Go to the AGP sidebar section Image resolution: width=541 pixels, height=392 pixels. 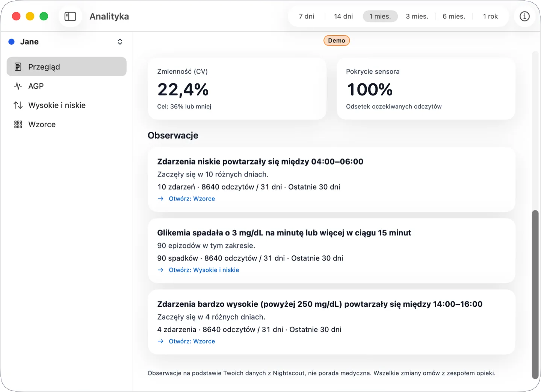[x=66, y=86]
